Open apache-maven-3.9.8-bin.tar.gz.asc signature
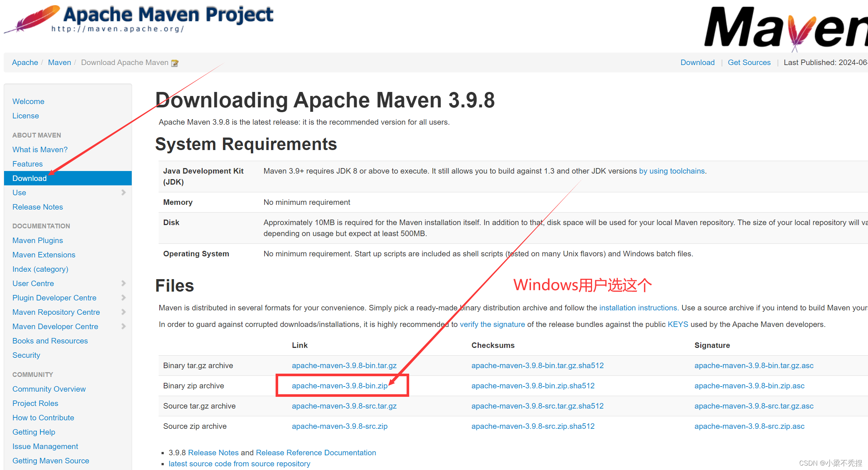 [754, 366]
